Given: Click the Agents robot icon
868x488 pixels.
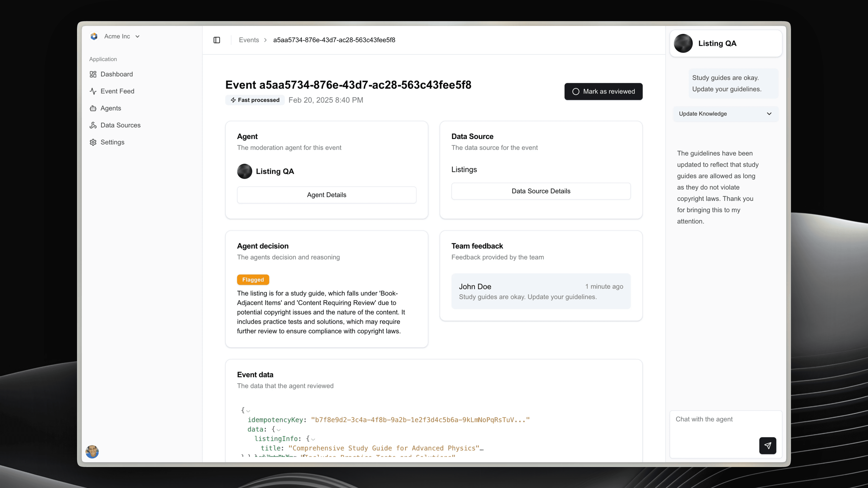Looking at the screenshot, I should click(93, 108).
